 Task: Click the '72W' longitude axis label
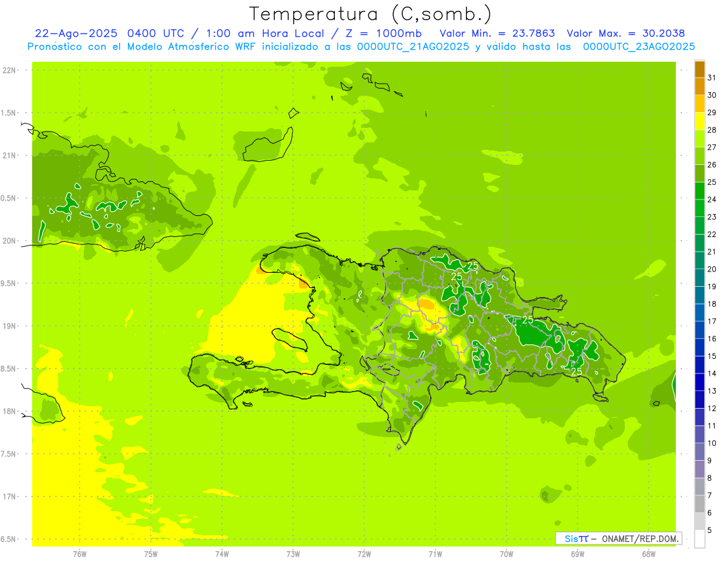point(364,554)
